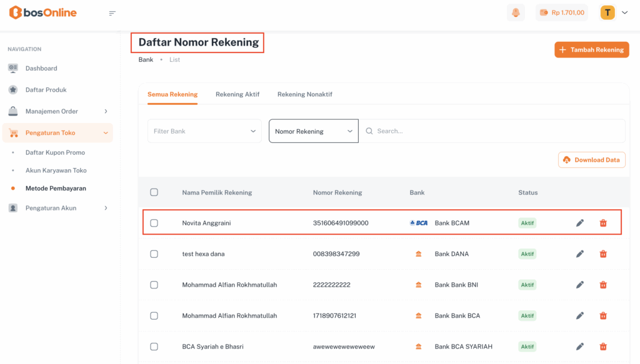The height and width of the screenshot is (364, 640).
Task: Expand the Manajemen Order menu
Action: click(57, 111)
